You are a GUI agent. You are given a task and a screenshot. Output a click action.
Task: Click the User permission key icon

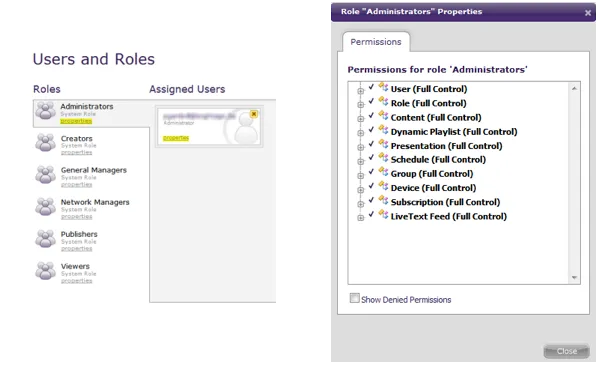pyautogui.click(x=383, y=87)
